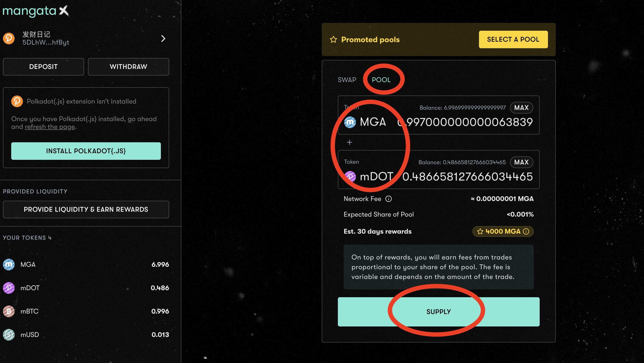The width and height of the screenshot is (644, 363).
Task: Click the Promoted pools star icon
Action: [333, 39]
